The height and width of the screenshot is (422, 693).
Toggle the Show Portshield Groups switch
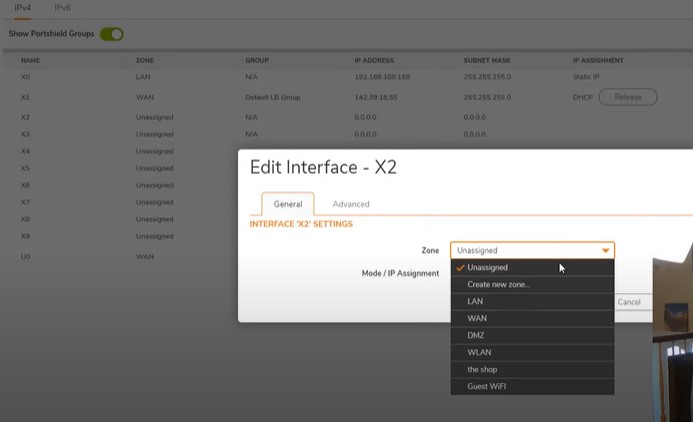(x=111, y=34)
